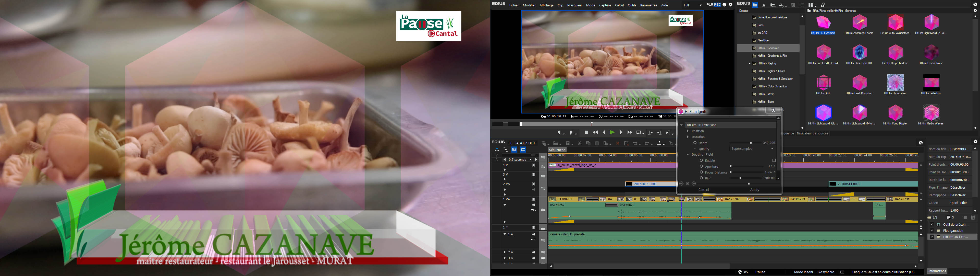
Task: Click the Cut scissors icon in the timeline toolbar
Action: click(580, 143)
